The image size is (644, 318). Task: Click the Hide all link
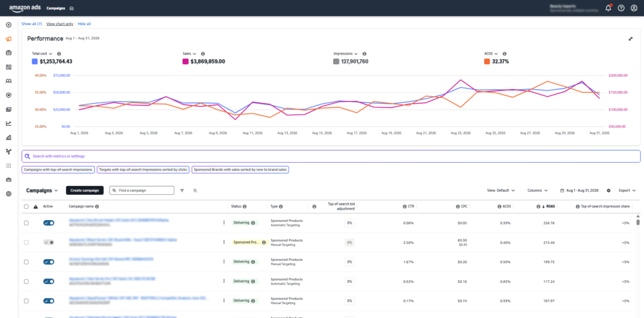coord(84,24)
